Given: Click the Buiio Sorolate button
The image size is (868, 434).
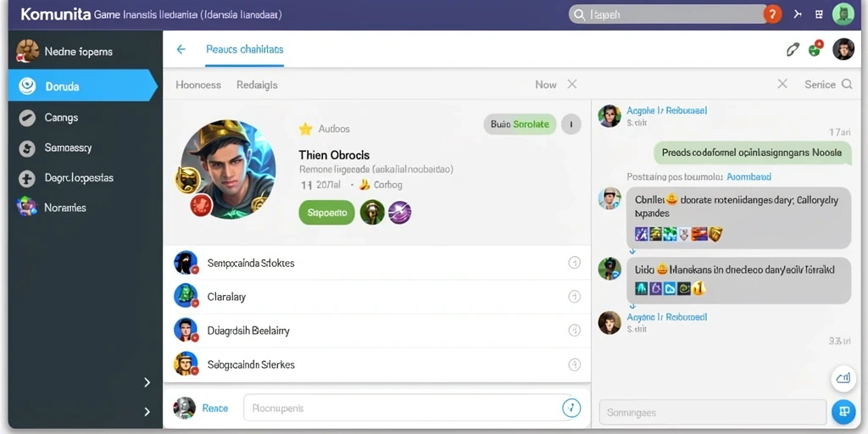Looking at the screenshot, I should point(520,124).
